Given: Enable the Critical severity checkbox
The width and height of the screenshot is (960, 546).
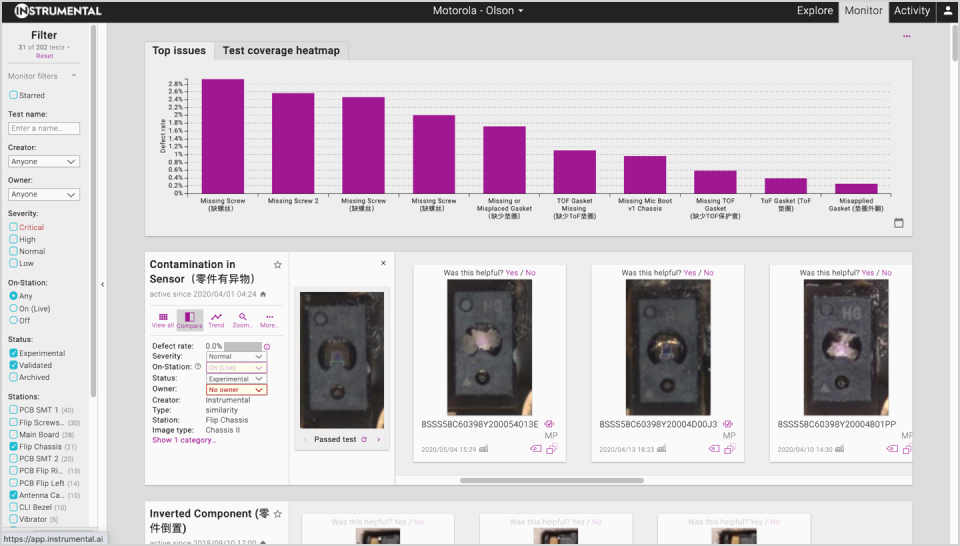Looking at the screenshot, I should [14, 227].
